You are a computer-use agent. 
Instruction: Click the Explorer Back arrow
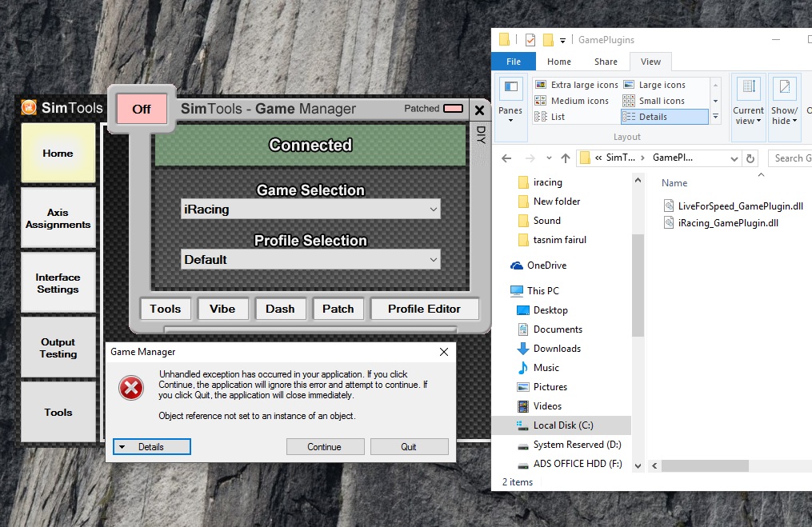tap(506, 158)
